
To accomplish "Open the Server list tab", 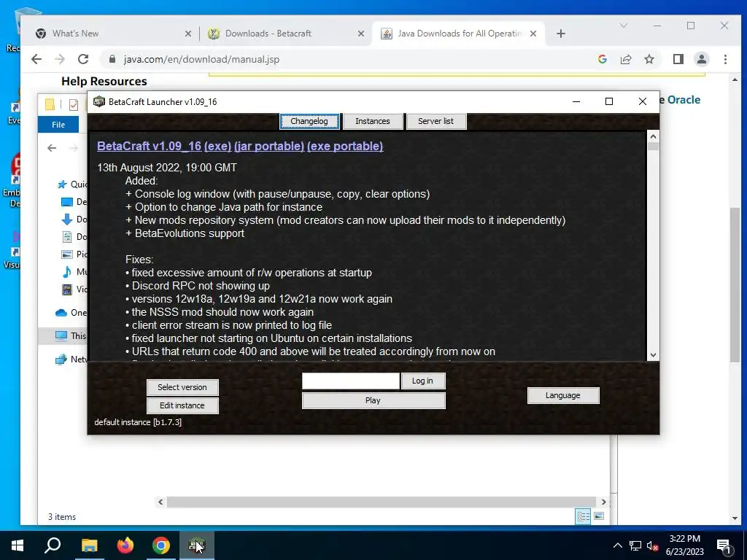I will [x=436, y=121].
